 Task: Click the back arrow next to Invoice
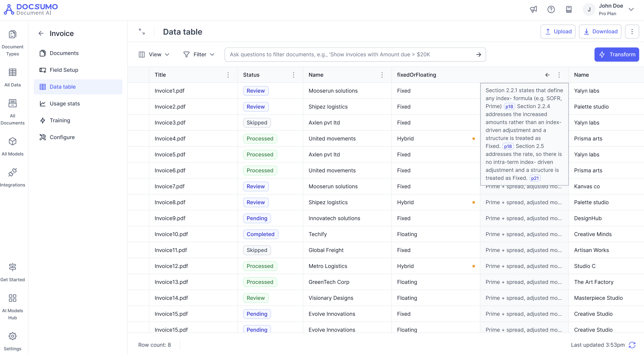41,33
